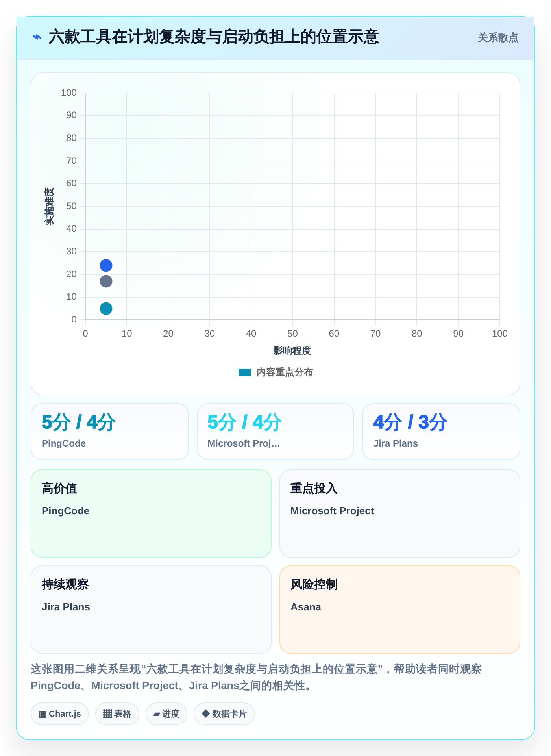551x756 pixels.
Task: Click the teal scatter point near 5
Action: click(106, 309)
